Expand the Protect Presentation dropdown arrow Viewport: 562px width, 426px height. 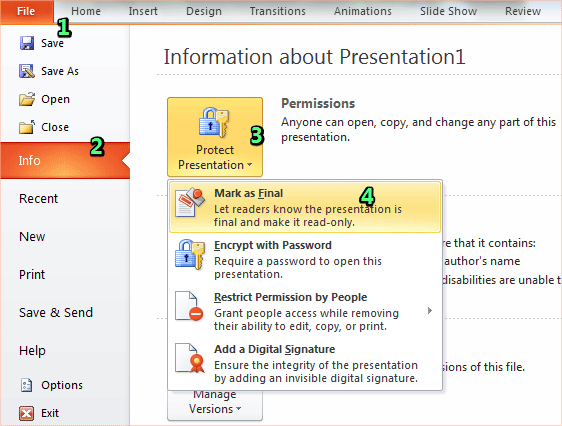(x=250, y=165)
